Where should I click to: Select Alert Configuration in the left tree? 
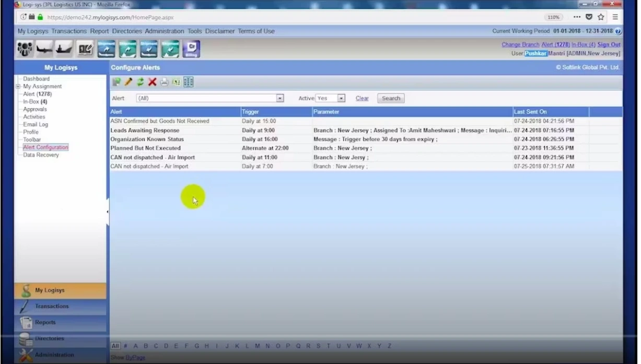pos(45,147)
